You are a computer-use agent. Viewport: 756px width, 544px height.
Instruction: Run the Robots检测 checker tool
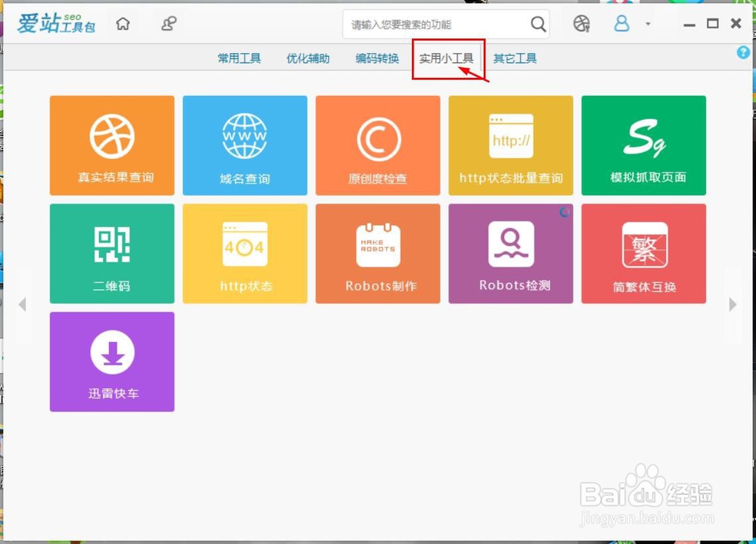tap(511, 253)
